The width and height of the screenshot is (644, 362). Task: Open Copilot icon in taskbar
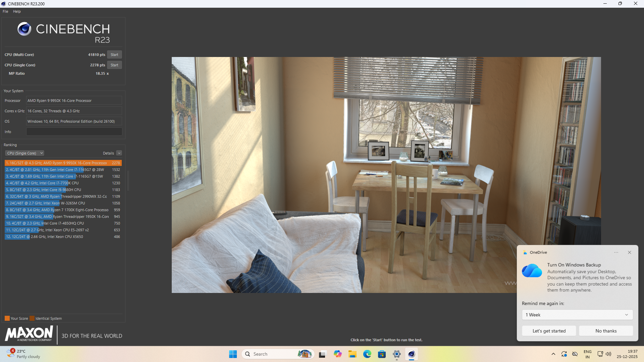click(x=337, y=354)
